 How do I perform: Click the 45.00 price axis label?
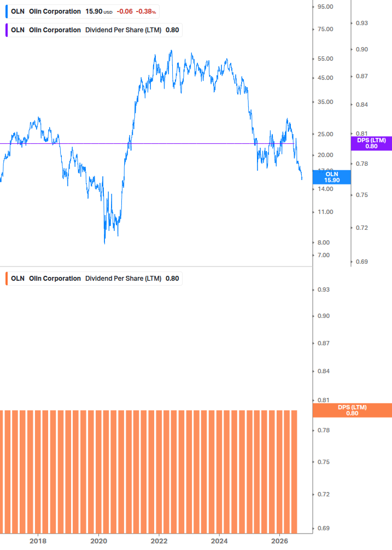click(325, 78)
